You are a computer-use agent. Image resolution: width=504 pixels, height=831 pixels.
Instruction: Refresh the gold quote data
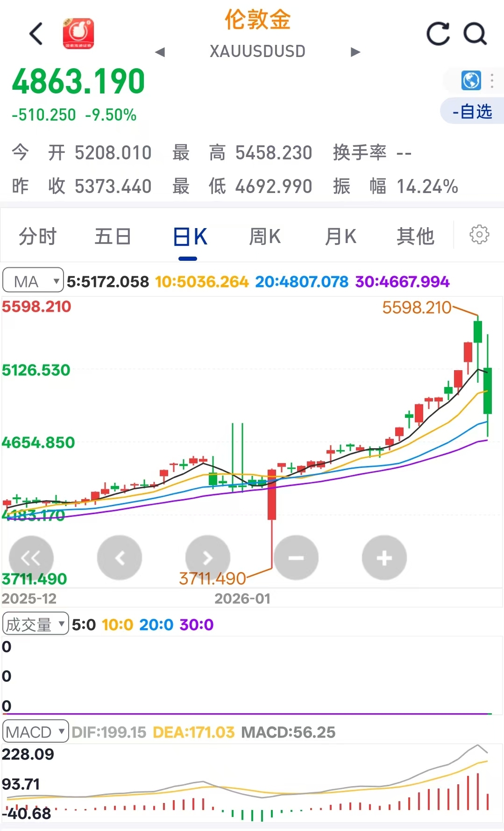point(438,34)
